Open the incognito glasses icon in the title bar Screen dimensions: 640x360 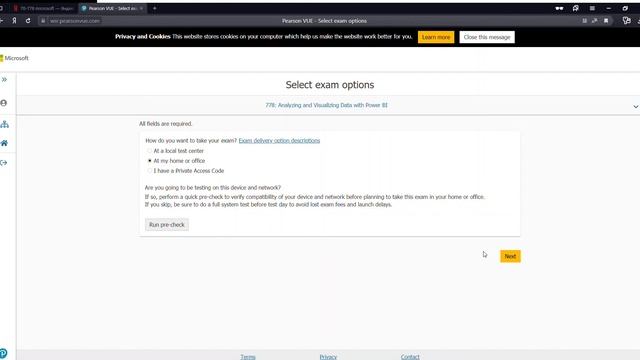559,8
